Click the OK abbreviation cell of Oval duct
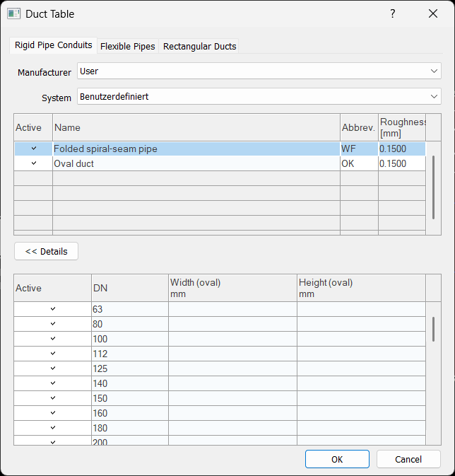This screenshot has height=476, width=455. (x=359, y=163)
